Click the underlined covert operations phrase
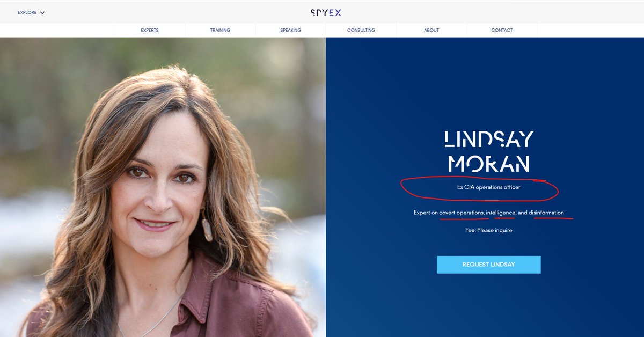This screenshot has width=644, height=337. [x=462, y=213]
